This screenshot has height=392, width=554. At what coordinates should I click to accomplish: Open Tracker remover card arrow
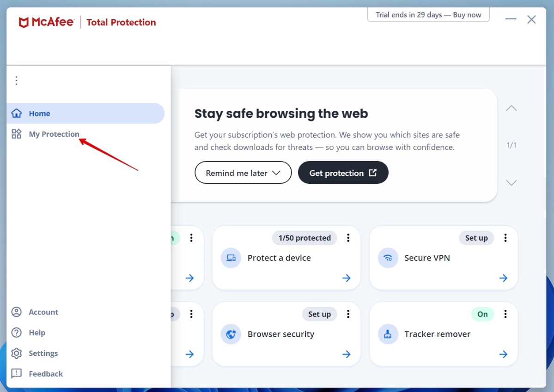click(x=503, y=354)
